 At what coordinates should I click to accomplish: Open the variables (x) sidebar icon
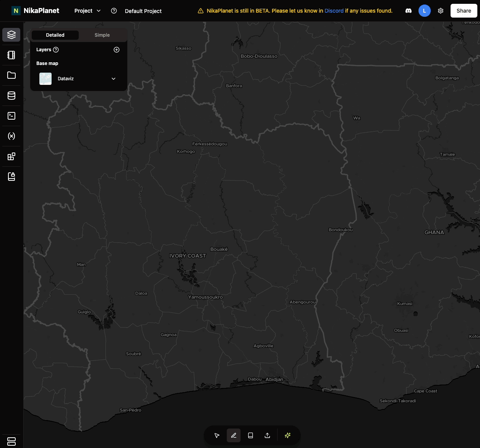[11, 136]
